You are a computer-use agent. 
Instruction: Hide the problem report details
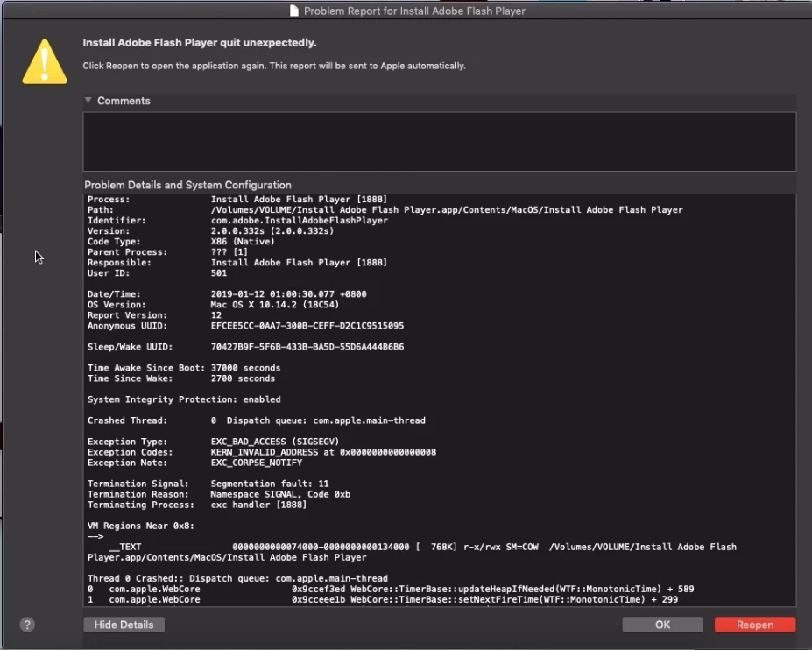pyautogui.click(x=124, y=625)
